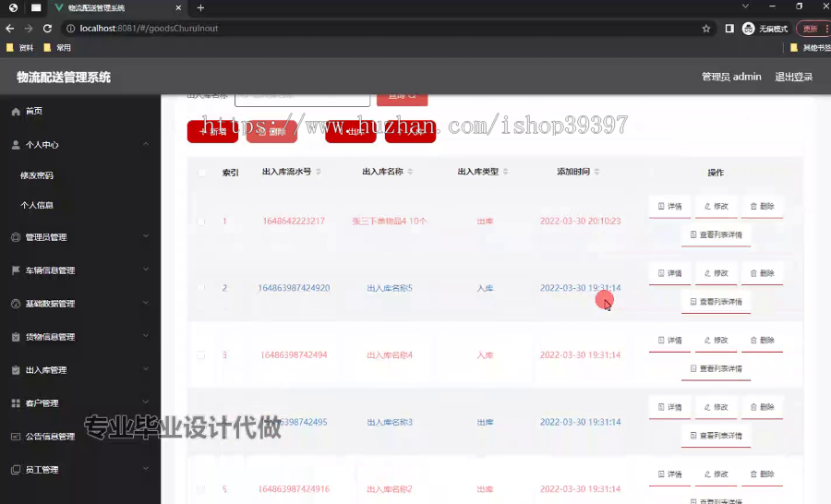Click the 货物信息管理 sidebar icon
831x504 pixels.
tap(16, 337)
